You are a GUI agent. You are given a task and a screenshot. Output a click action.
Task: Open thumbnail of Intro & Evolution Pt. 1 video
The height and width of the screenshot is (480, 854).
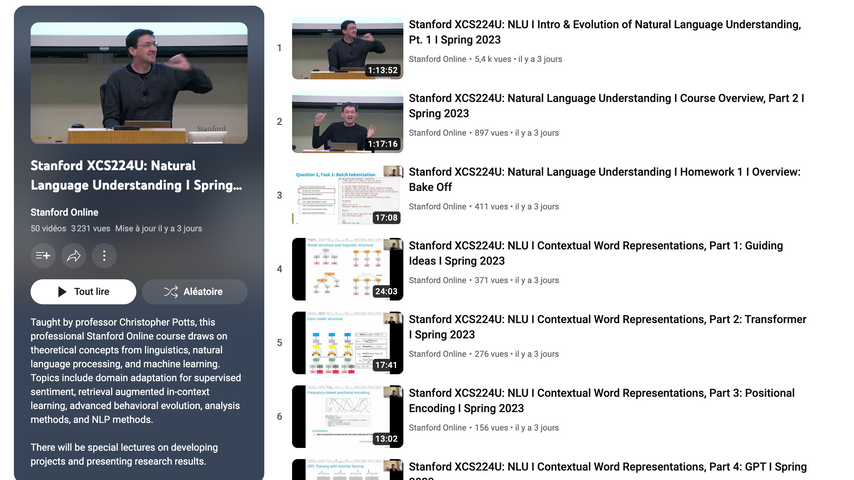347,48
